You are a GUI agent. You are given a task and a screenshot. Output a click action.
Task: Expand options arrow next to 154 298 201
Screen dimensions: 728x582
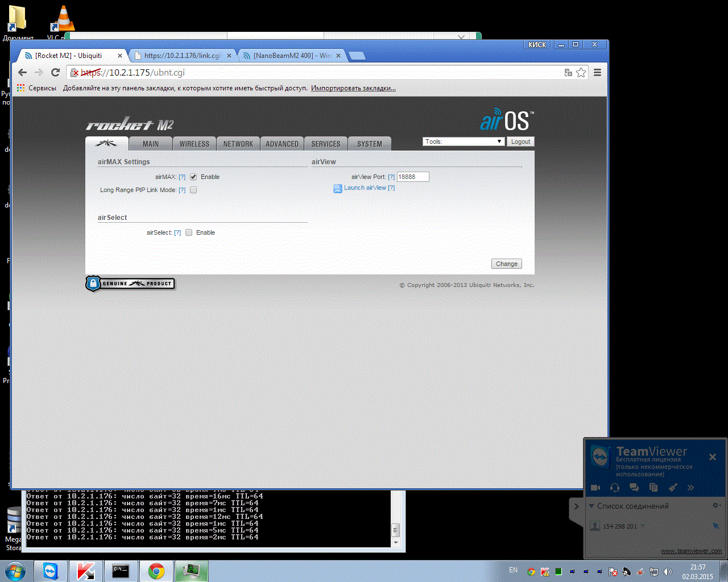(x=643, y=526)
